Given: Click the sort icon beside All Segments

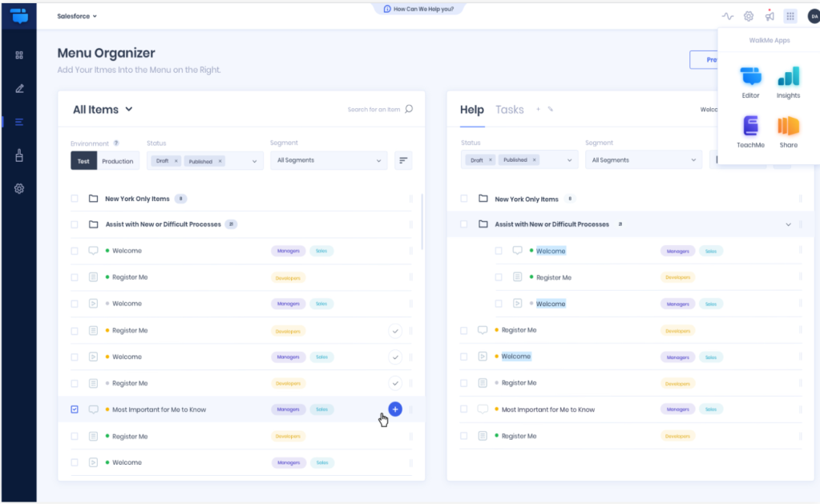Looking at the screenshot, I should click(404, 161).
